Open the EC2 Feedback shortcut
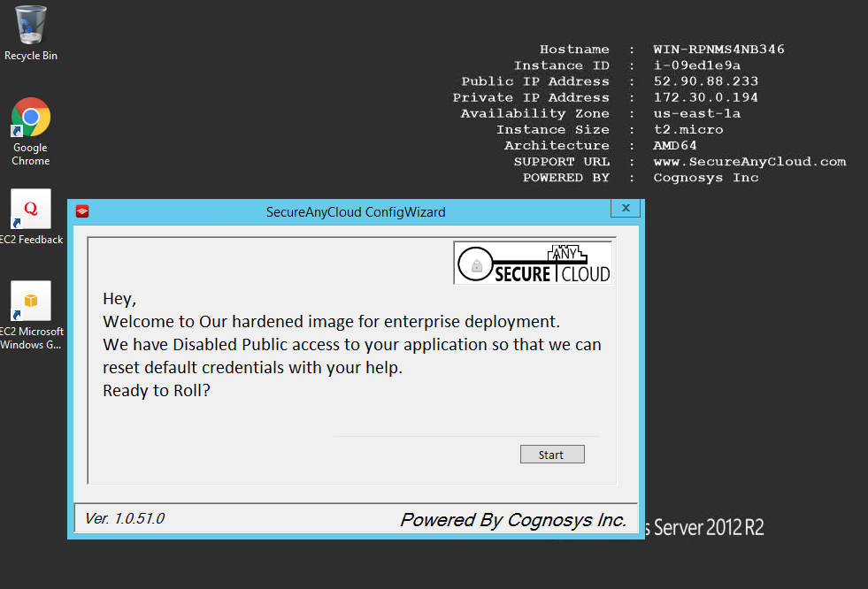Viewport: 868px width, 589px height. [29, 210]
